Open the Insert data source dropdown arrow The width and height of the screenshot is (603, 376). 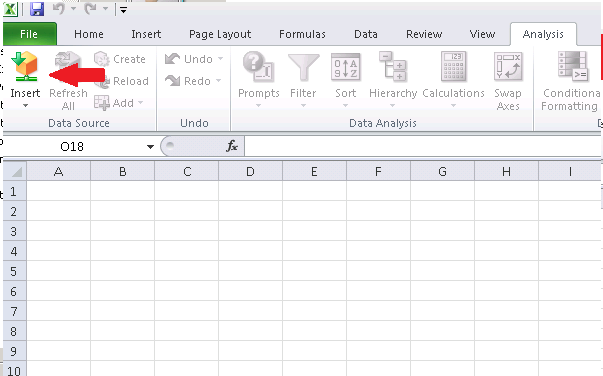point(25,106)
